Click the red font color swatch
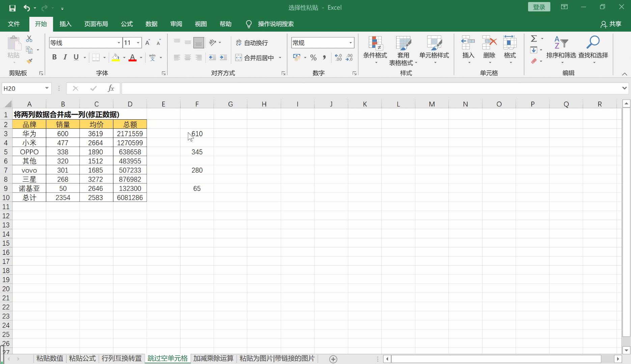Image resolution: width=631 pixels, height=364 pixels. 133,58
